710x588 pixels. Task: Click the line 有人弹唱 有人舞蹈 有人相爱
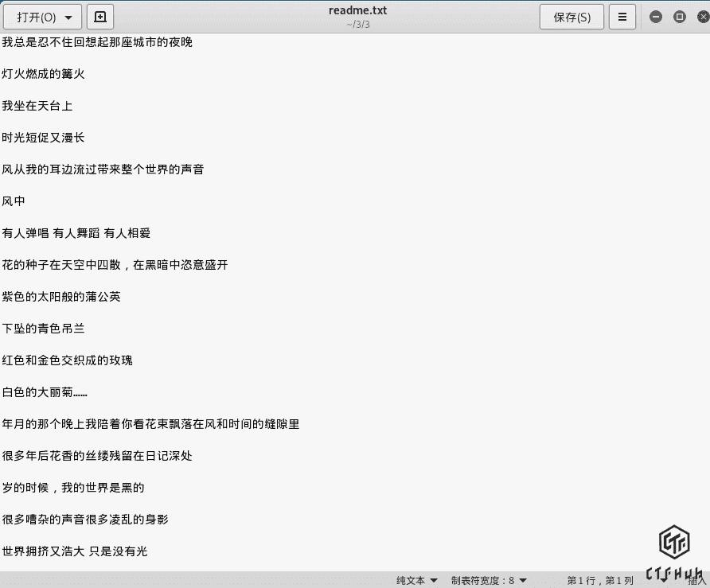coord(76,233)
